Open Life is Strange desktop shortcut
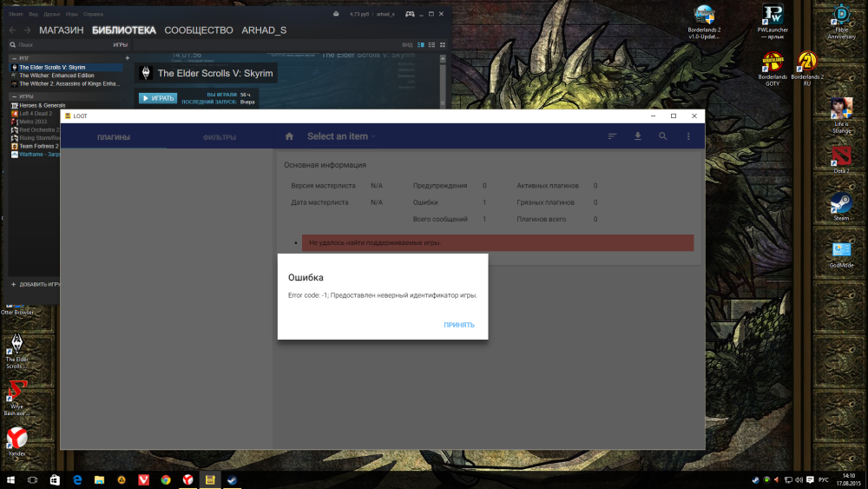The image size is (868, 489). (841, 116)
